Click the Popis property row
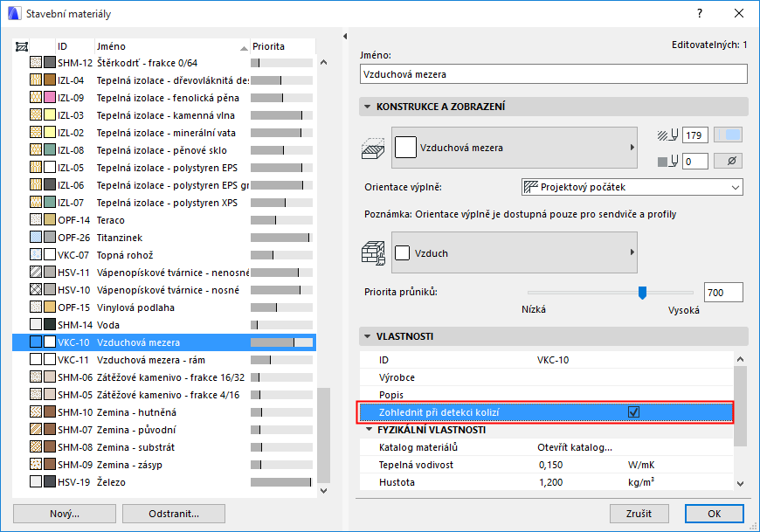The image size is (760, 532). [x=546, y=395]
